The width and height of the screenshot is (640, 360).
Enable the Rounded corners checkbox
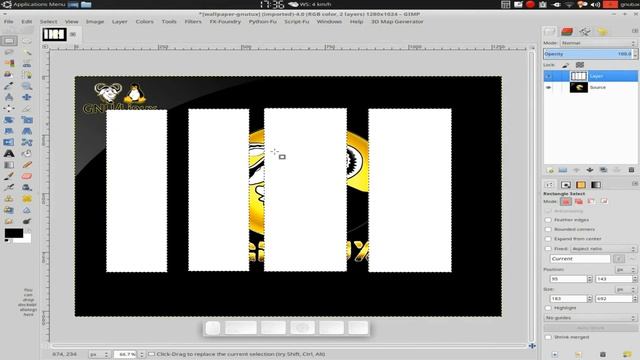(x=548, y=229)
